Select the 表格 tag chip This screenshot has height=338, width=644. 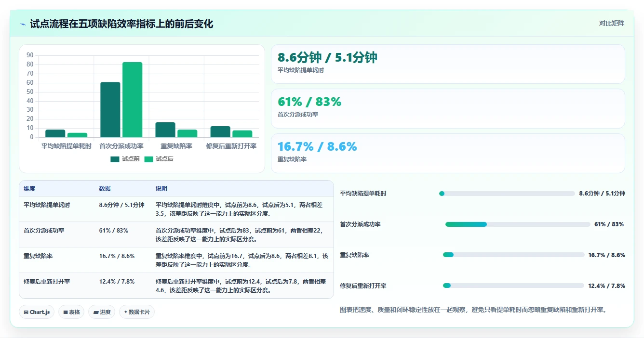[71, 312]
